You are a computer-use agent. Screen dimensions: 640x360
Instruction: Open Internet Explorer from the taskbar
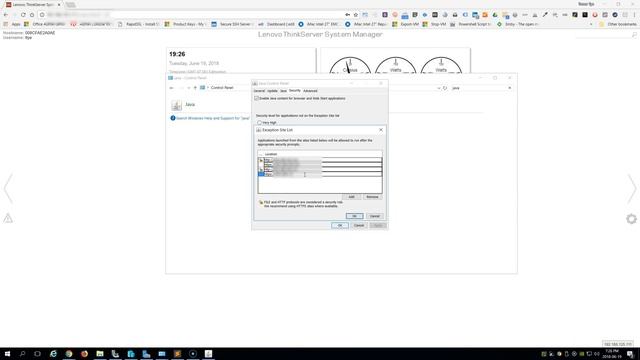(x=53, y=354)
